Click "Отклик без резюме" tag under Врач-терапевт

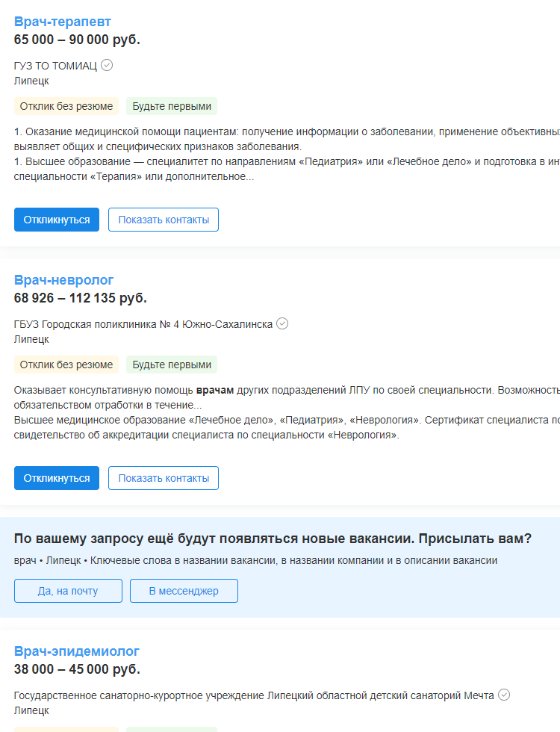66,106
